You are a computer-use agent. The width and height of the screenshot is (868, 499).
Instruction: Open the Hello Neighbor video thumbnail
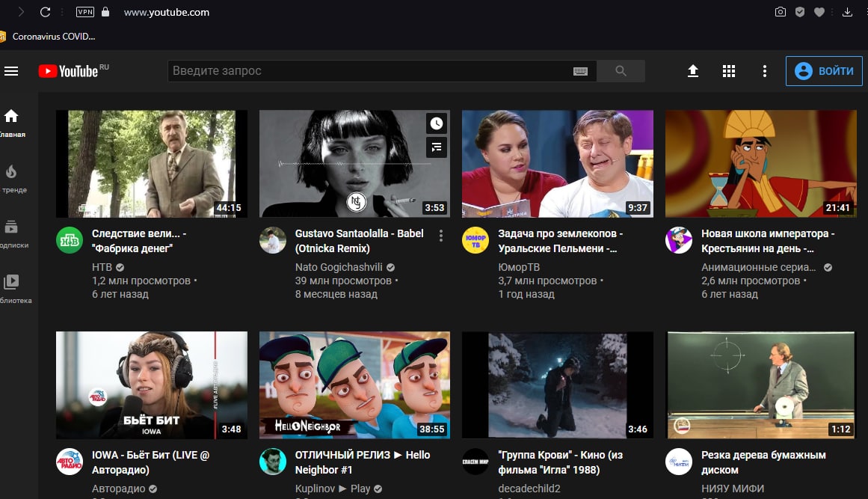354,385
